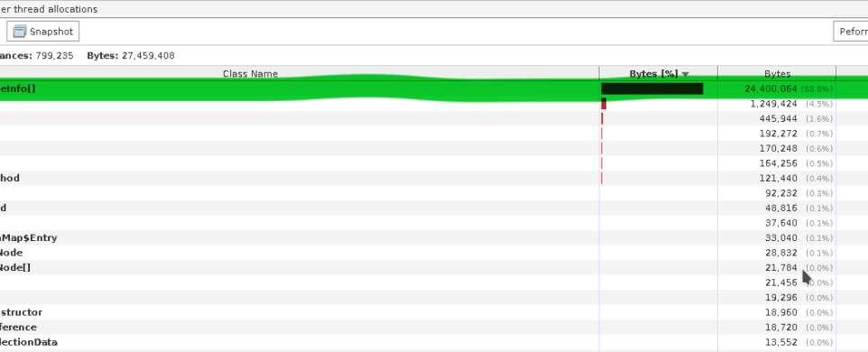The height and width of the screenshot is (352, 868).
Task: Select the row with 192,272 bytes
Action: pos(434,134)
